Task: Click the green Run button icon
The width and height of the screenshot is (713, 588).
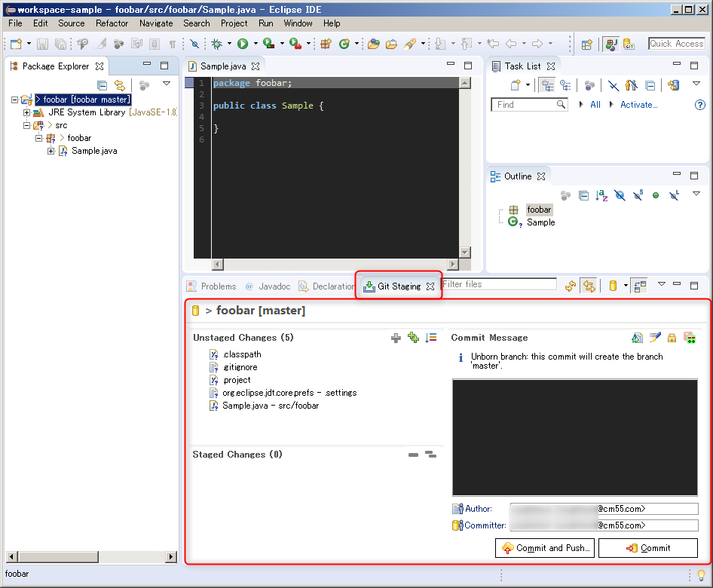Action: click(x=243, y=44)
